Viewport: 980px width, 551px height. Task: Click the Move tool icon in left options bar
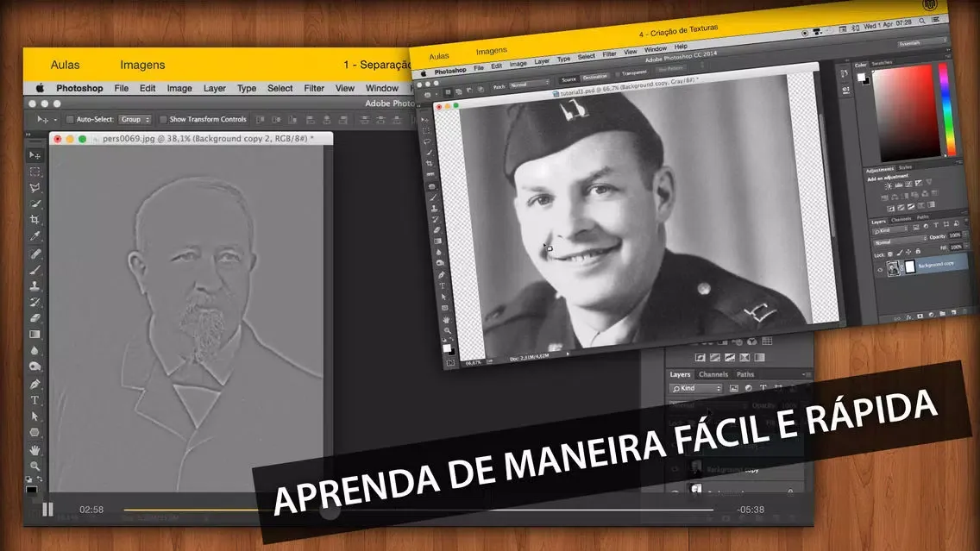point(42,119)
